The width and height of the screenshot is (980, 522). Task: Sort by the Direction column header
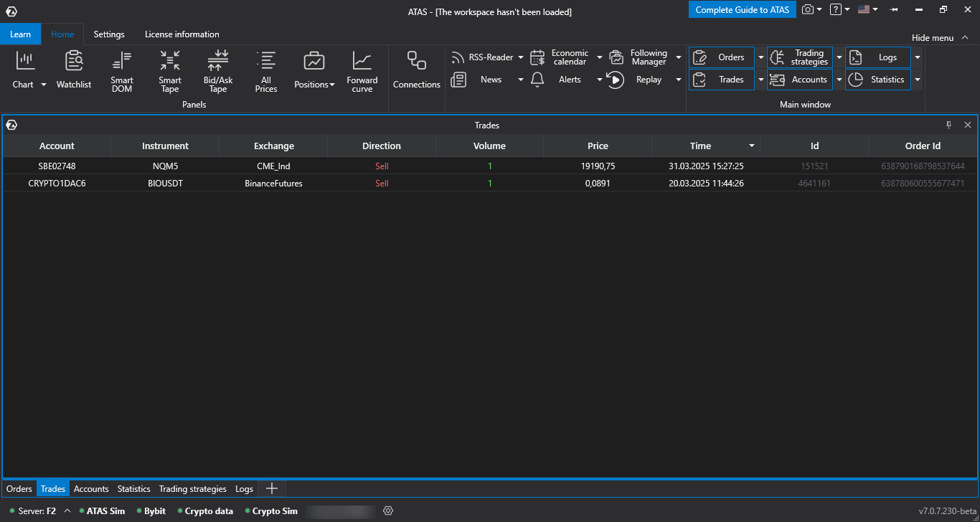tap(382, 146)
